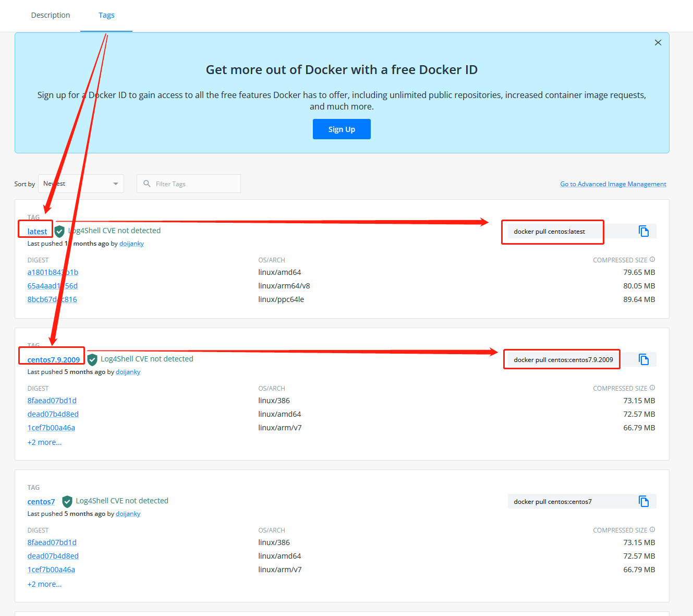
Task: Open digest 65a4aad1156d
Action: [x=53, y=286]
